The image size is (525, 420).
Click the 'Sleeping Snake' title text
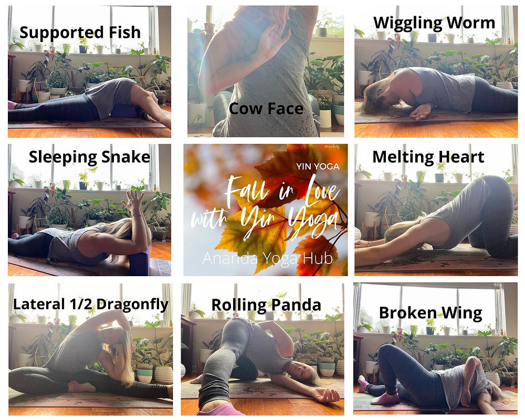(x=89, y=157)
